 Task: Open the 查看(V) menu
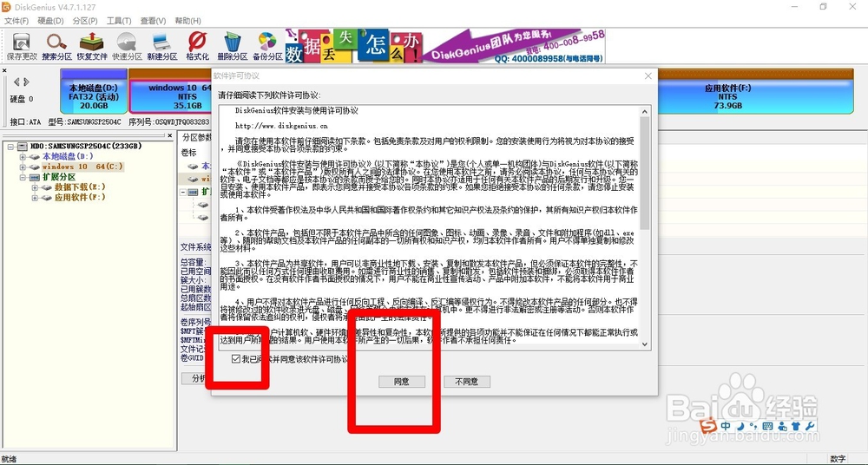pyautogui.click(x=154, y=21)
